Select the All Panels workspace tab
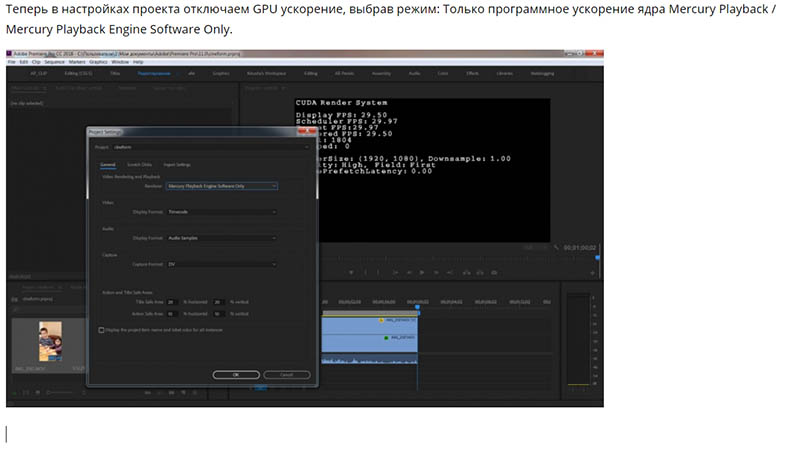Screen dimensions: 800x454 point(344,73)
